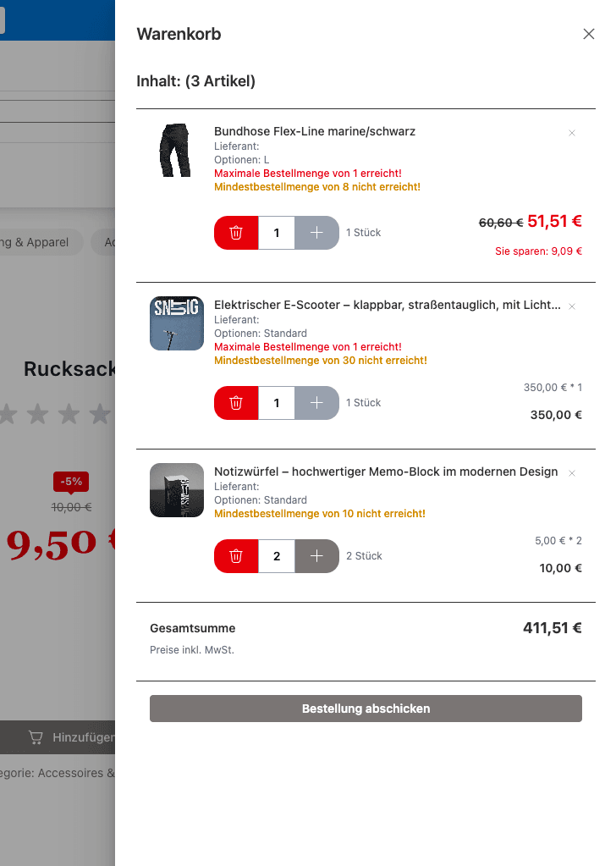616x866 pixels.
Task: Click the E-Scooter quantity input field
Action: point(277,403)
